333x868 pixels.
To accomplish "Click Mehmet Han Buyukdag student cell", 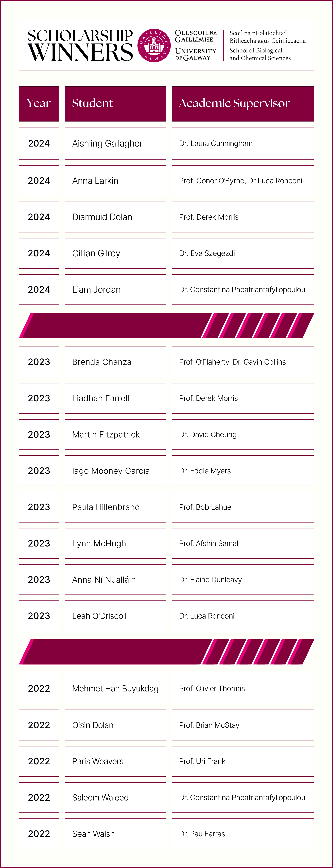I will tap(115, 688).
